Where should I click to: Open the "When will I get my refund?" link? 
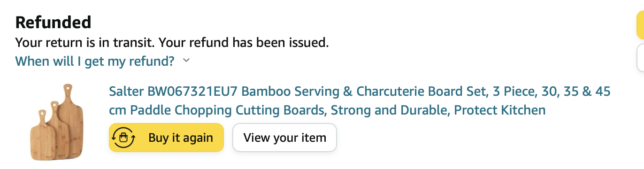click(x=95, y=61)
